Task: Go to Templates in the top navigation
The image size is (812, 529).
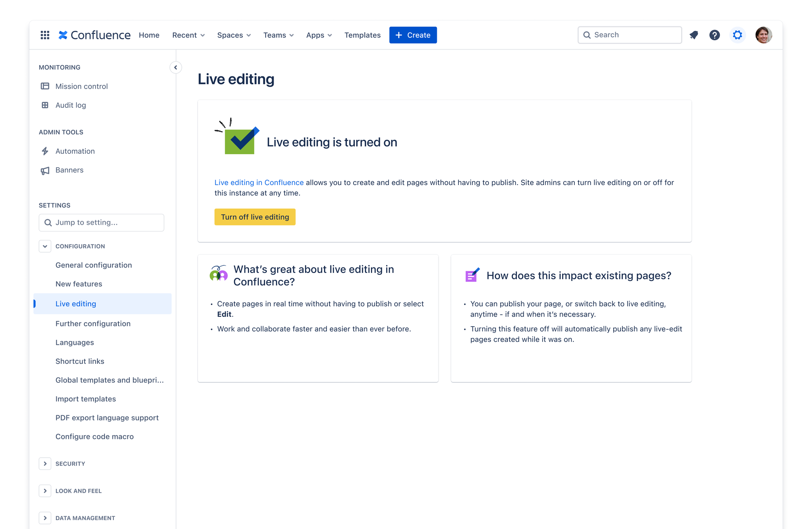Action: [362, 35]
